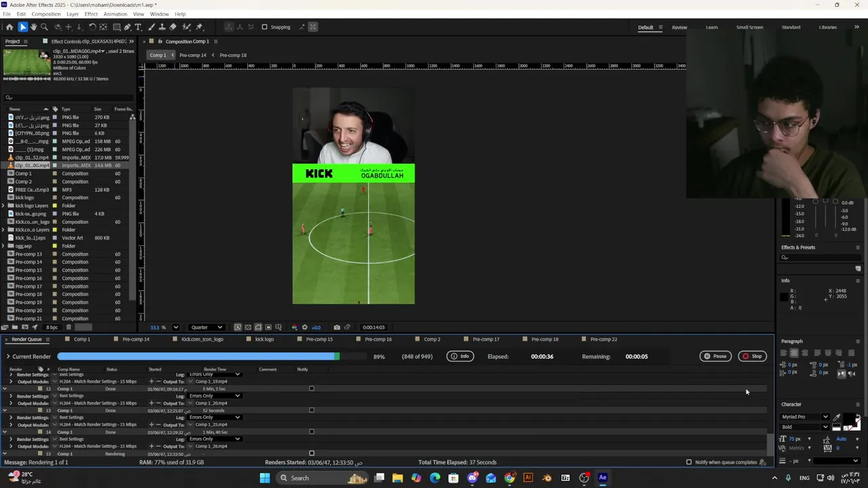Click the 8 bpc color depth button
Viewport: 868px width, 488px height.
52,327
